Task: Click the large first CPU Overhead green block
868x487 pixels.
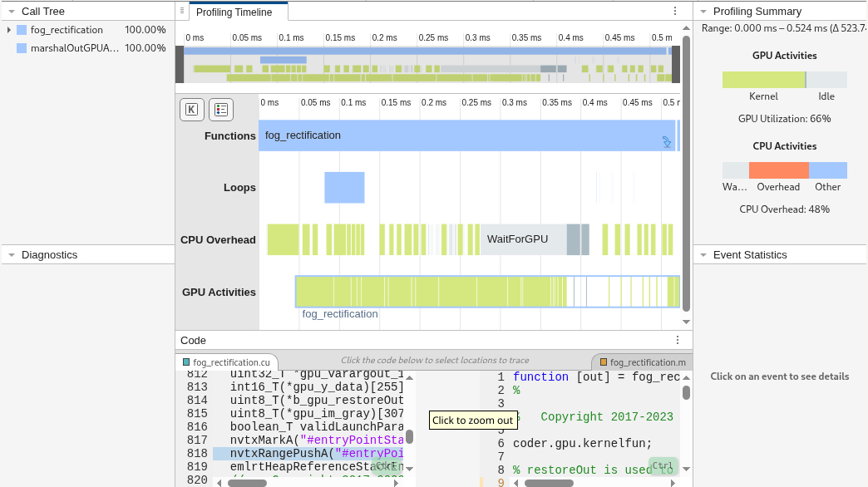Action: click(x=283, y=239)
